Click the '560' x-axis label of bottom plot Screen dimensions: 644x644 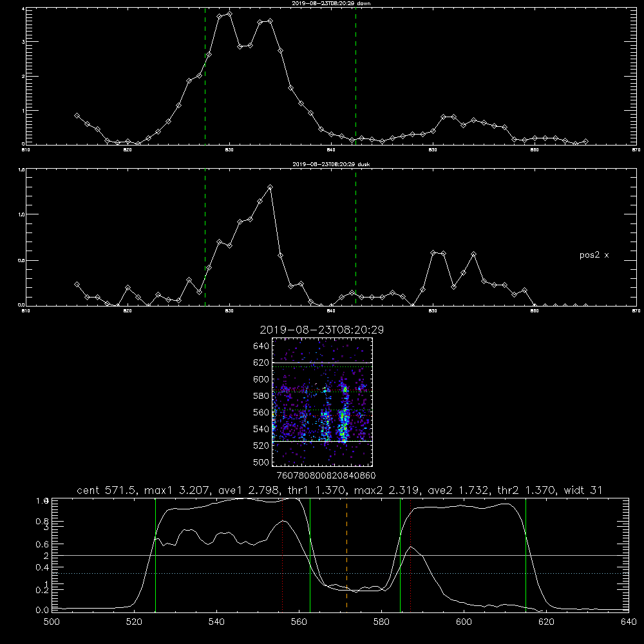(299, 622)
